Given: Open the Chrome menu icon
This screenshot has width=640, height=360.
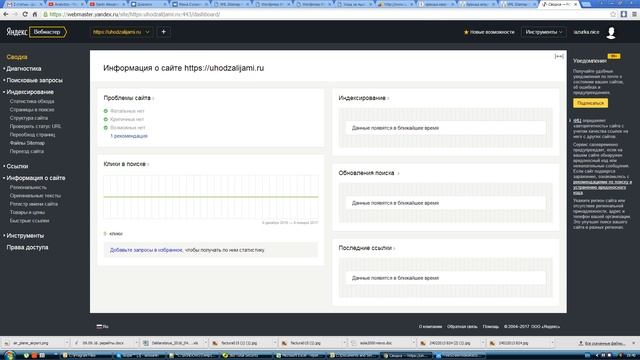Looking at the screenshot, I should [x=634, y=14].
